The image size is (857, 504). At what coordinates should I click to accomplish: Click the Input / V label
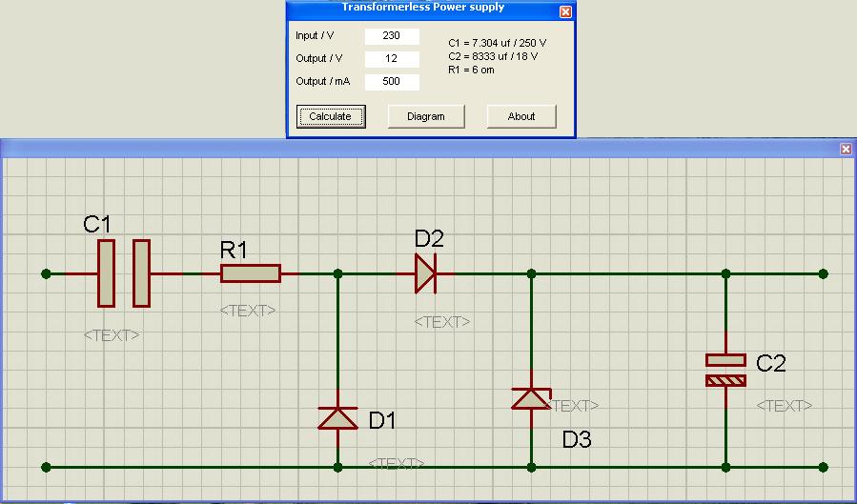(x=315, y=35)
